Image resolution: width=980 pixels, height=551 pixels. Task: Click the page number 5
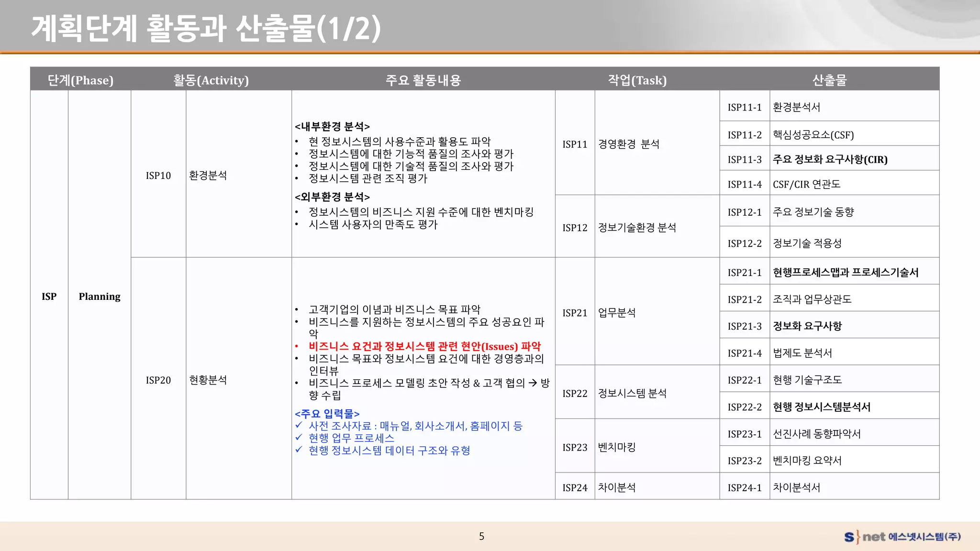tap(481, 536)
